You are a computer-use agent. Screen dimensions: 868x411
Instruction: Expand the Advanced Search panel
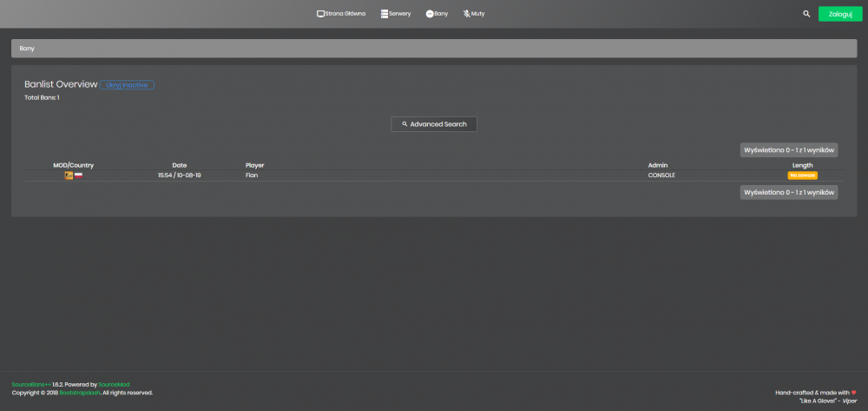pos(434,124)
